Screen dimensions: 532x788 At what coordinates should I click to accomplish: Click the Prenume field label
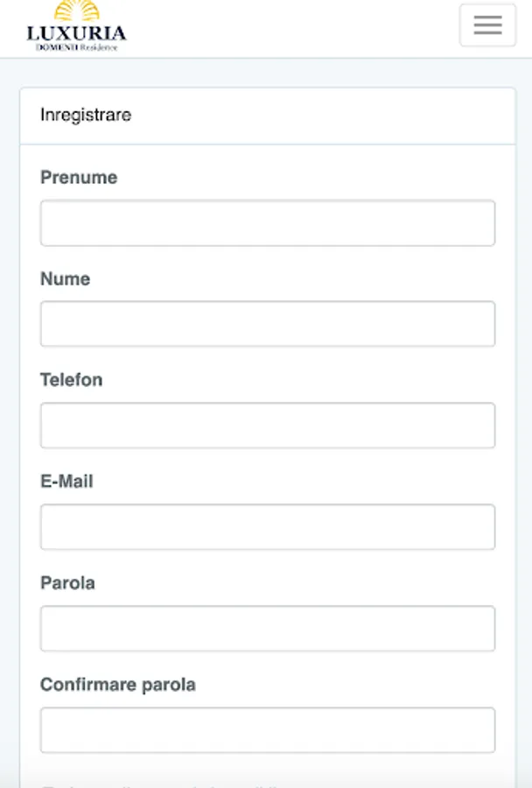[79, 178]
